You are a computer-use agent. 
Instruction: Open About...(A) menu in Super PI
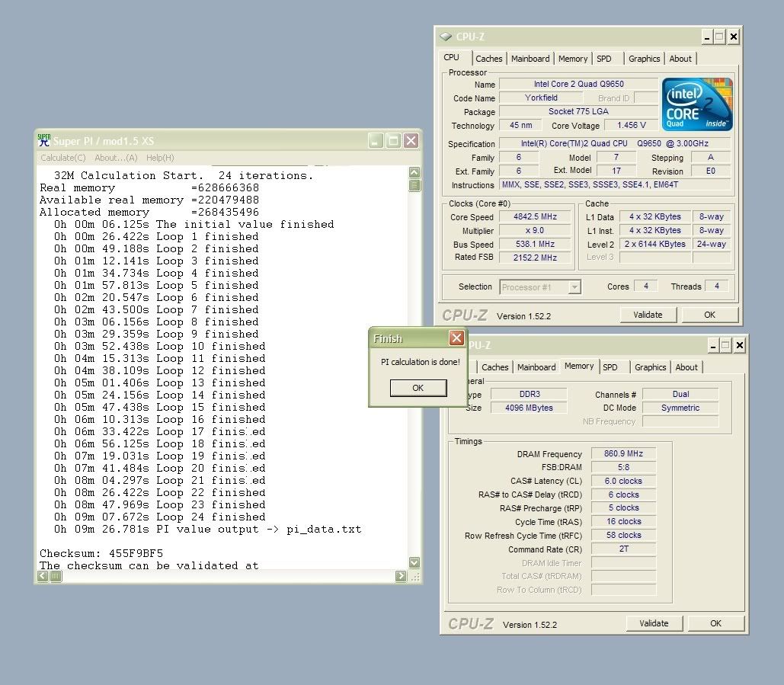[x=116, y=158]
